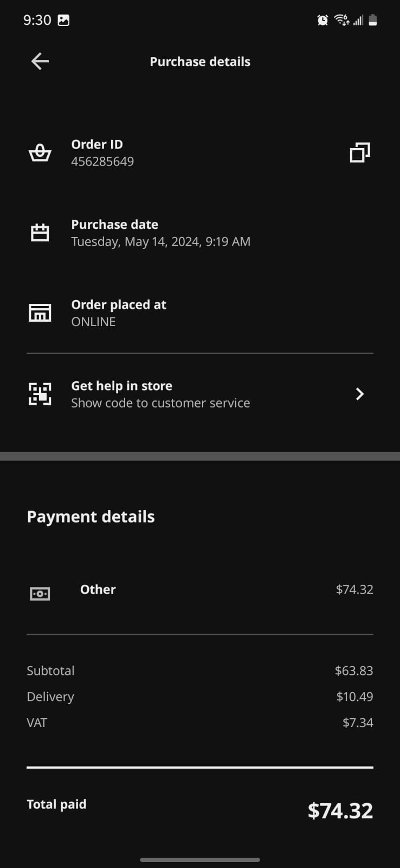Viewport: 400px width, 868px height.
Task: Expand Get help in store chevron
Action: pos(359,394)
